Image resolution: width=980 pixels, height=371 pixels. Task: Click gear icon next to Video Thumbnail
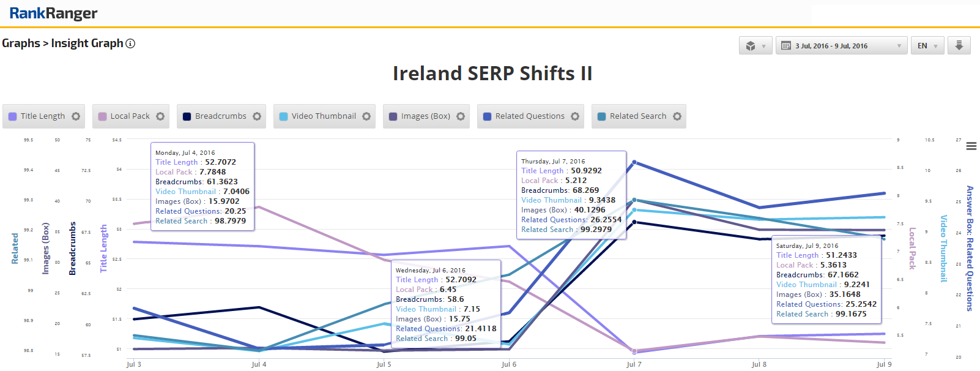click(x=366, y=116)
